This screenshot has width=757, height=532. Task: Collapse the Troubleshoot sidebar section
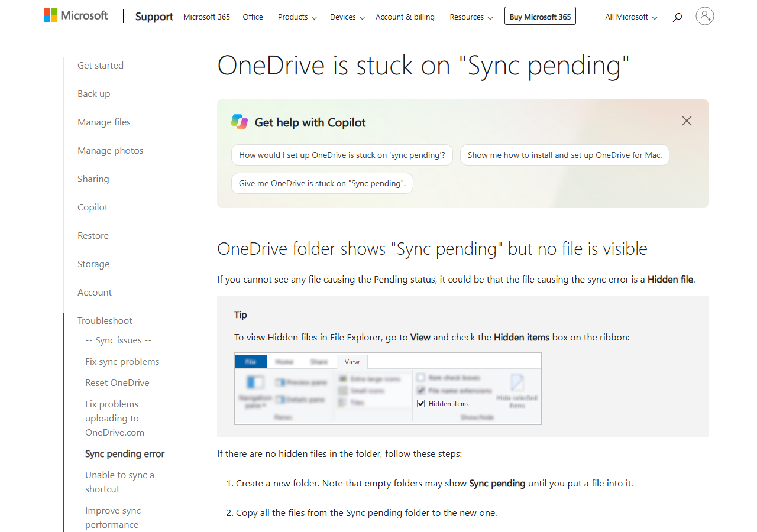[x=105, y=321]
